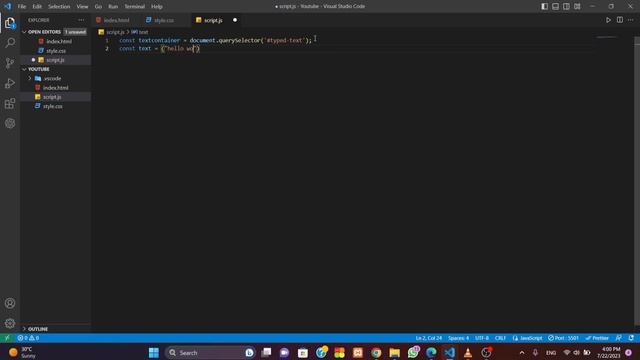Open the remote window indicator in status bar
The height and width of the screenshot is (360, 640).
[x=7, y=338]
